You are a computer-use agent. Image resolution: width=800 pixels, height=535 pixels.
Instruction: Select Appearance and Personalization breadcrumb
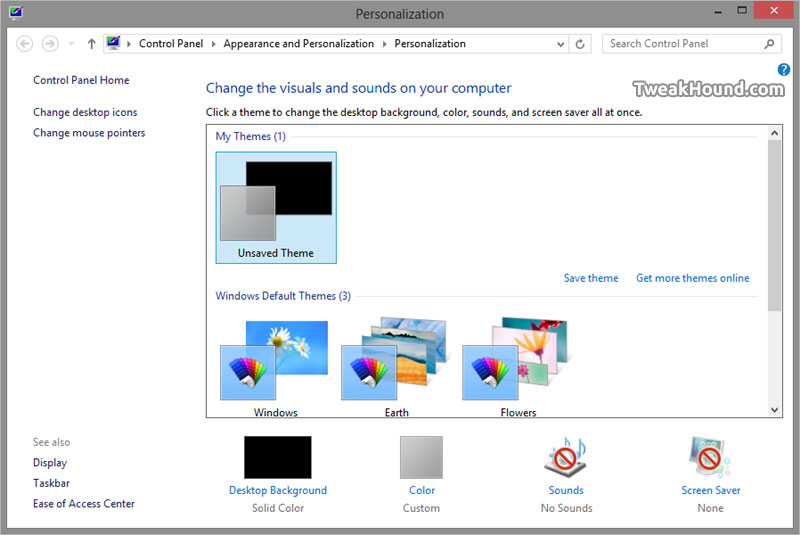(x=298, y=44)
